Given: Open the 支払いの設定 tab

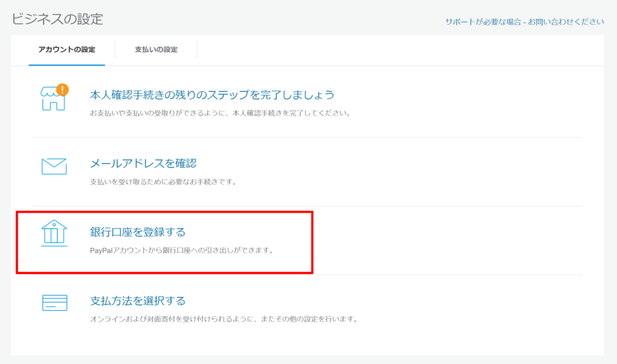Looking at the screenshot, I should pyautogui.click(x=156, y=49).
